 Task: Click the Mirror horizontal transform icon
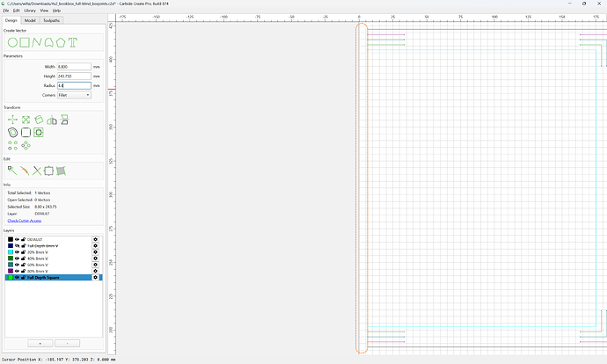coord(52,120)
